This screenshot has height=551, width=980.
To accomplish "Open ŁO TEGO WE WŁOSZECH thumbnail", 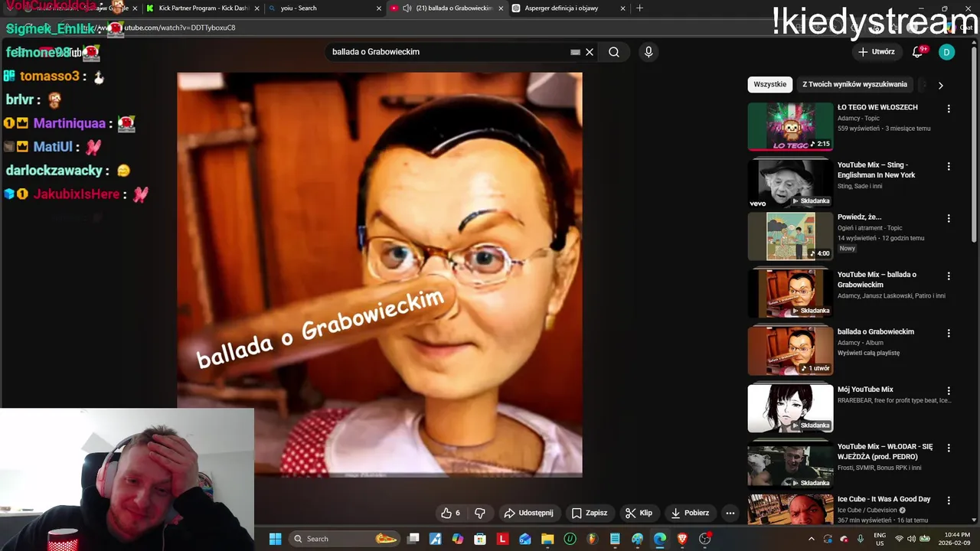I will [790, 126].
